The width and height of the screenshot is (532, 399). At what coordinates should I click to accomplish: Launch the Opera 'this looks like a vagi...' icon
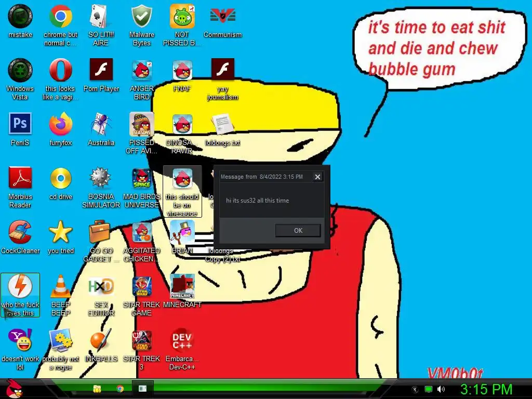coord(60,79)
